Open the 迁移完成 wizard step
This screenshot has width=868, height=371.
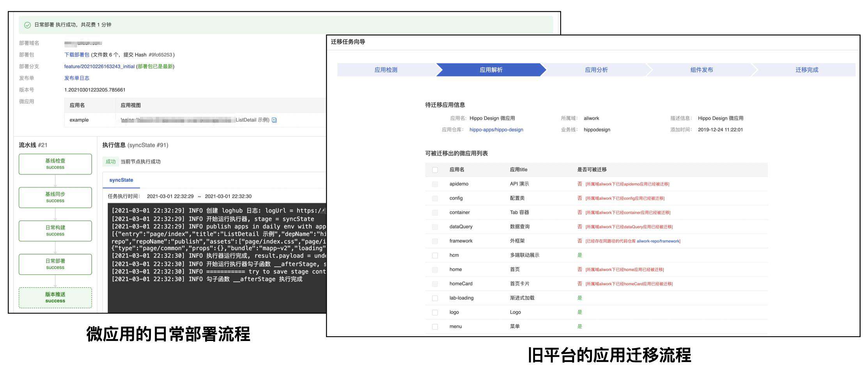click(x=807, y=70)
